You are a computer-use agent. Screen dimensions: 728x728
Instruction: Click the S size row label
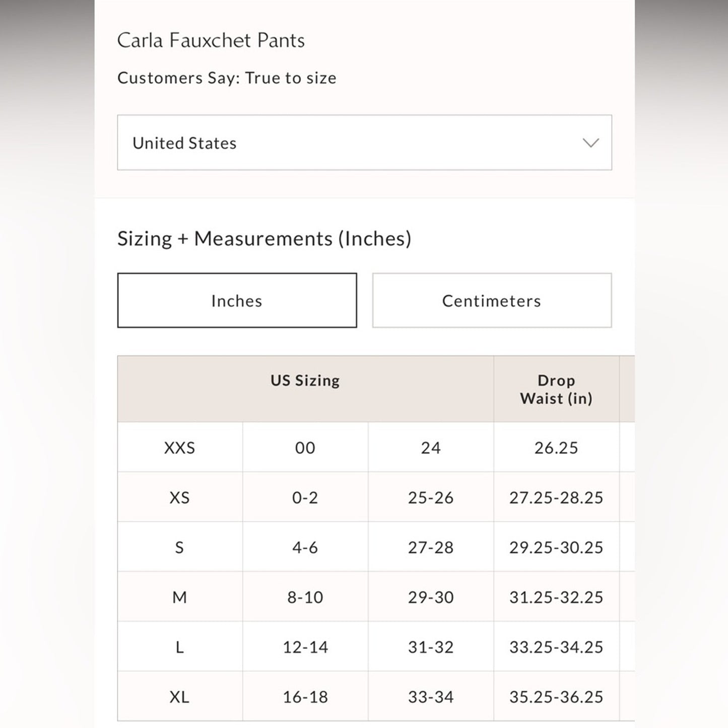pyautogui.click(x=179, y=548)
